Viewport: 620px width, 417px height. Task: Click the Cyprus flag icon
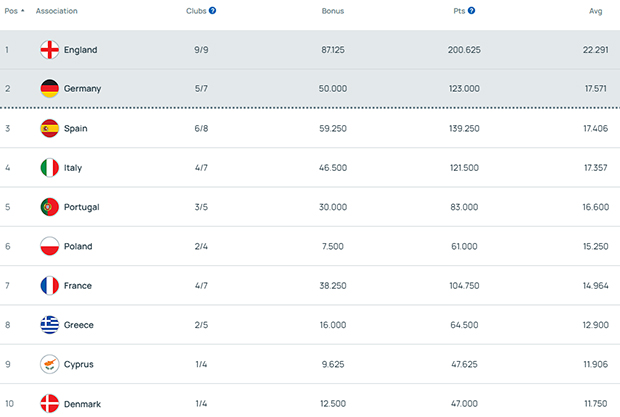click(x=49, y=364)
